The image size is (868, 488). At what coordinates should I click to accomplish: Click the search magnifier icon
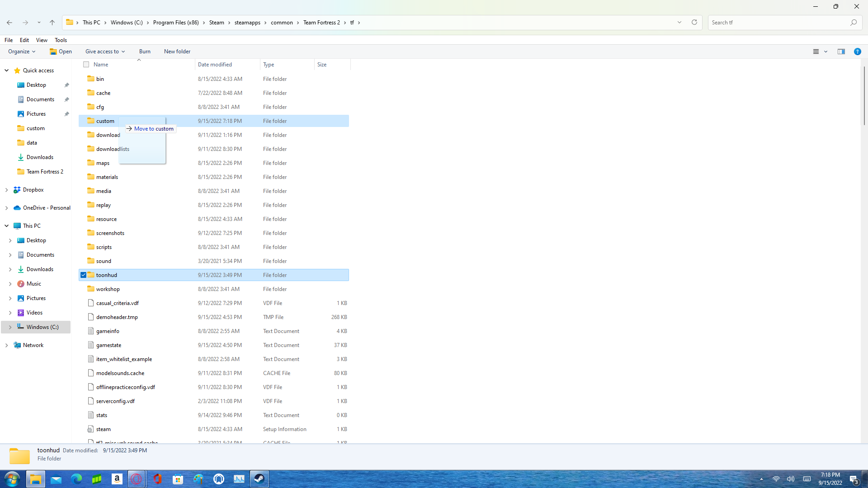click(854, 23)
